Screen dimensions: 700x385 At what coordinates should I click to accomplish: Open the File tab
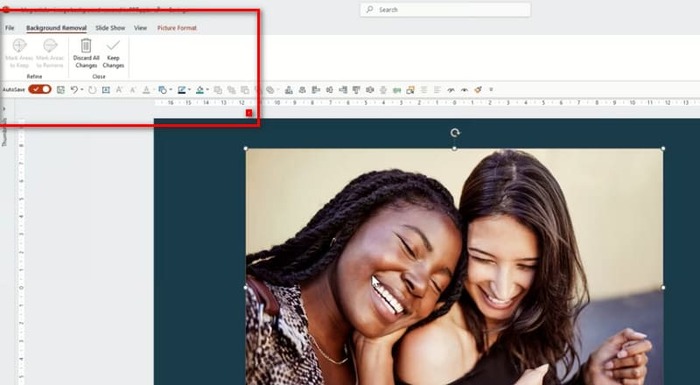pyautogui.click(x=10, y=28)
